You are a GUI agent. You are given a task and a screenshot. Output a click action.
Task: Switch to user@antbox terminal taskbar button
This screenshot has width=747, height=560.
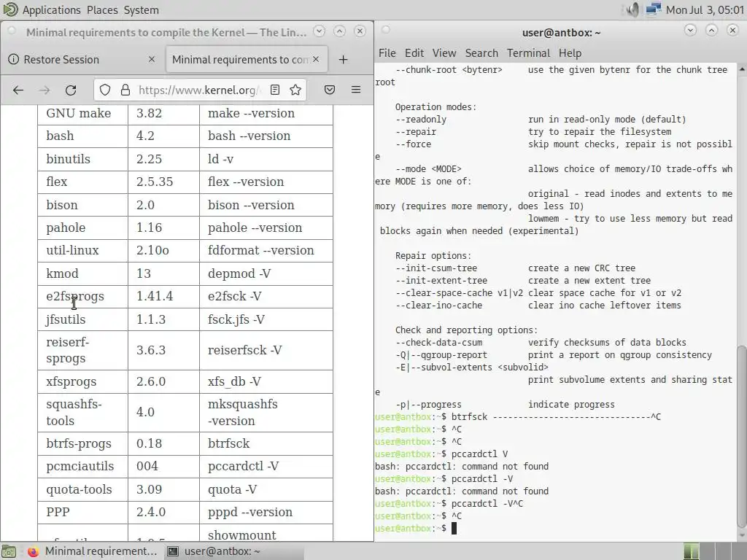click(233, 551)
